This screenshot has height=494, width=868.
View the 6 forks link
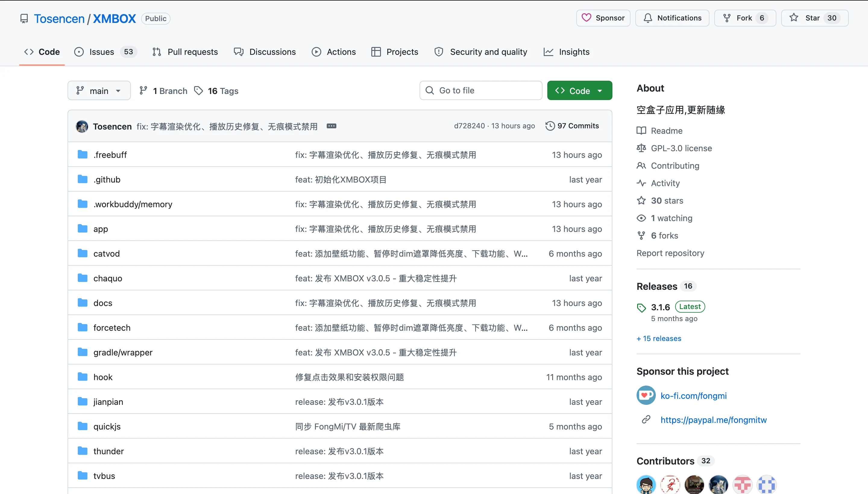[658, 236]
